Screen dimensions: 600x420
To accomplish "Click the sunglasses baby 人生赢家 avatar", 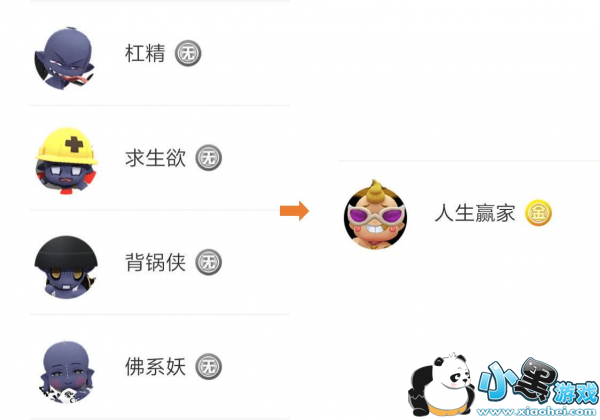I will coord(375,215).
